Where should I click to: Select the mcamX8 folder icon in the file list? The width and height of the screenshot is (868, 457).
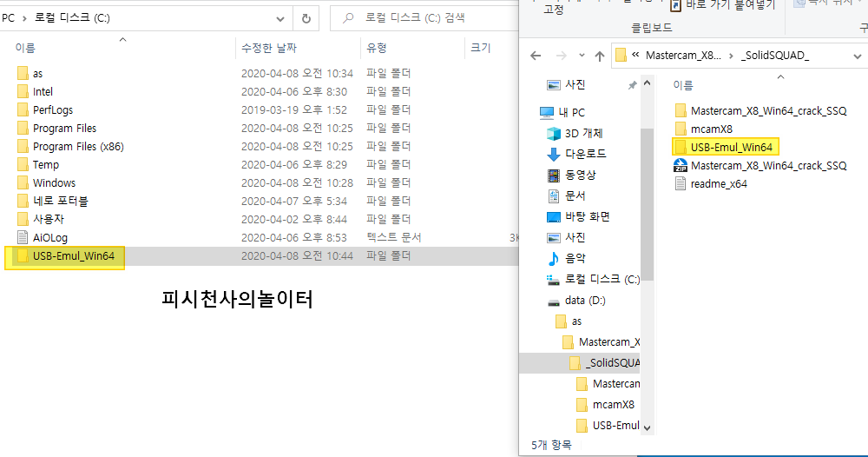click(681, 129)
